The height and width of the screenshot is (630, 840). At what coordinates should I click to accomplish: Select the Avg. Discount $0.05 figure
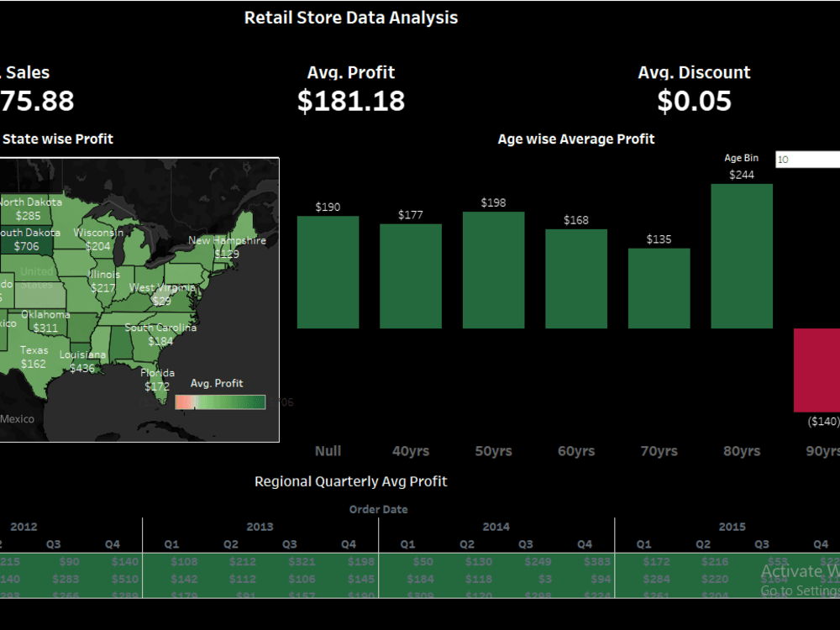click(691, 100)
